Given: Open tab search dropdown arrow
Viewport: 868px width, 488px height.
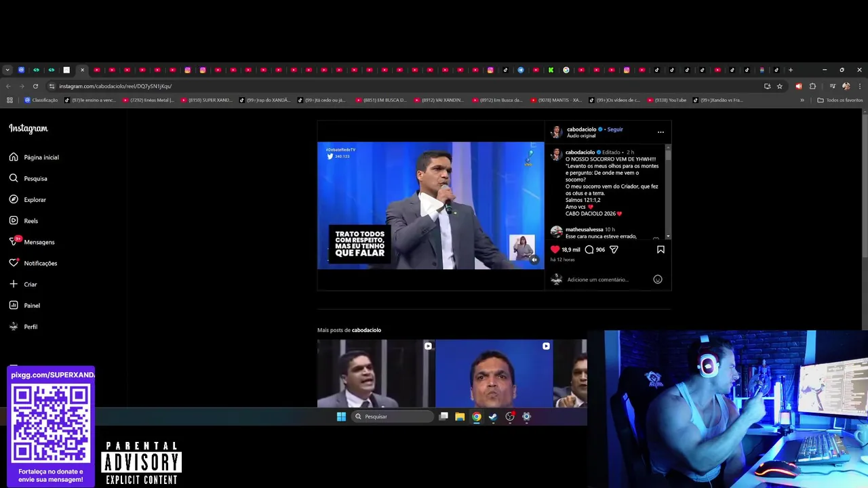Looking at the screenshot, I should (x=7, y=70).
